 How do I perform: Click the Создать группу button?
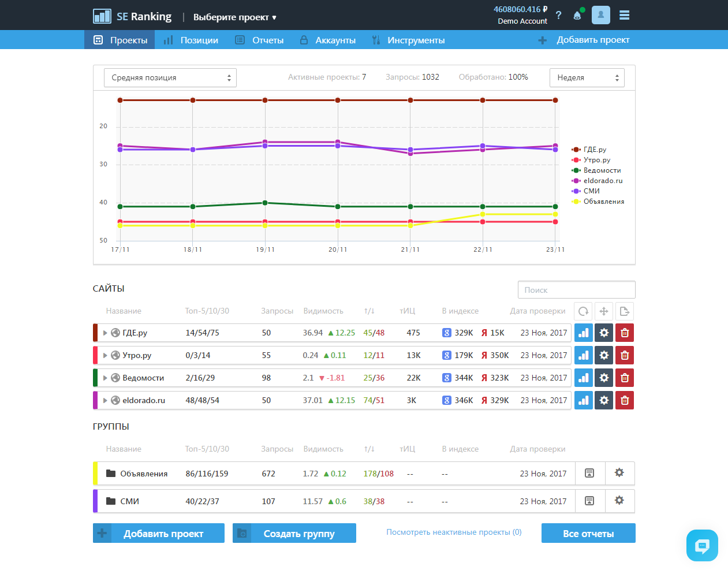tap(294, 534)
